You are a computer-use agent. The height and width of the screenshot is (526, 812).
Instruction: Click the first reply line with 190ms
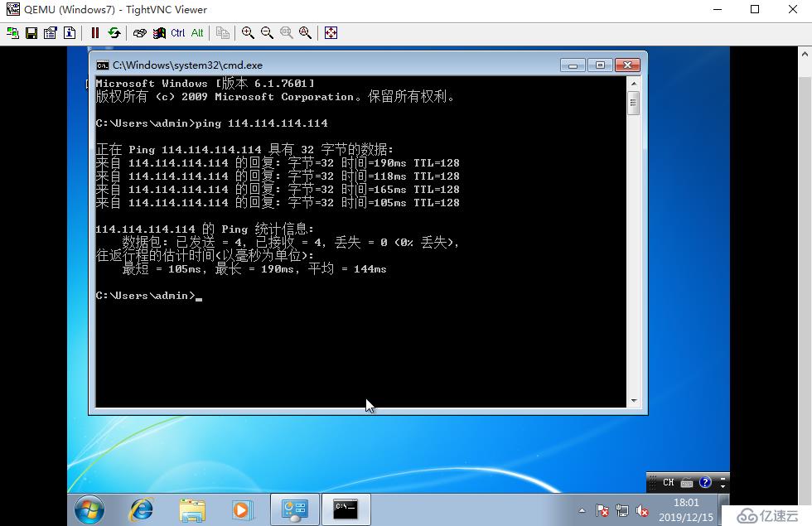pyautogui.click(x=278, y=163)
